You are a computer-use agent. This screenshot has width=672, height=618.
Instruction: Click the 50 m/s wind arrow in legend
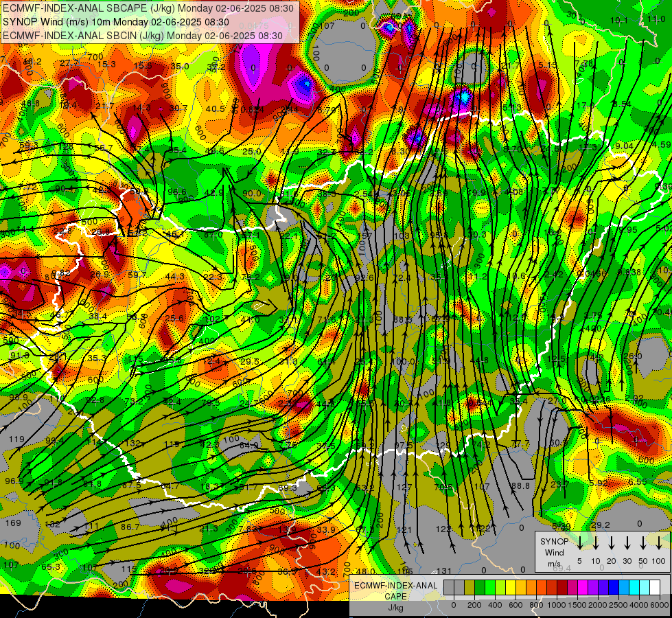tap(643, 542)
